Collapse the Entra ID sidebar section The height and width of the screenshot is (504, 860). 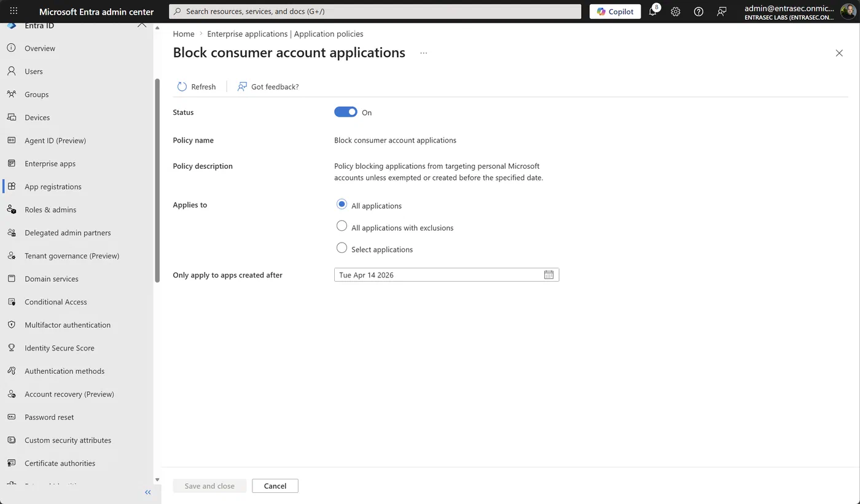coord(142,25)
